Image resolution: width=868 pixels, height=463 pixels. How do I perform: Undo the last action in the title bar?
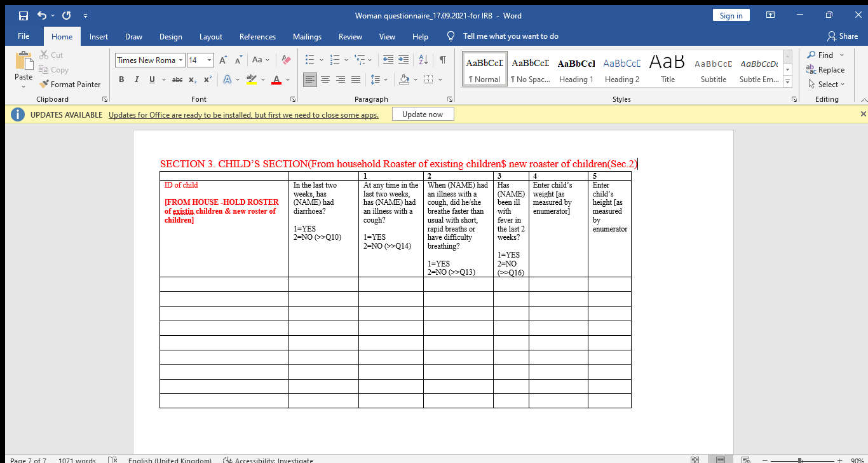coord(42,15)
